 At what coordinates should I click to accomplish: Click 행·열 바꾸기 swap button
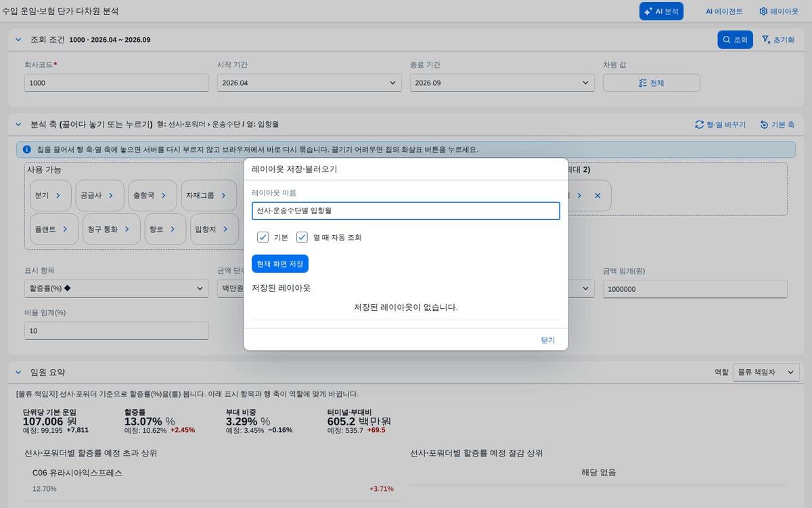click(720, 125)
